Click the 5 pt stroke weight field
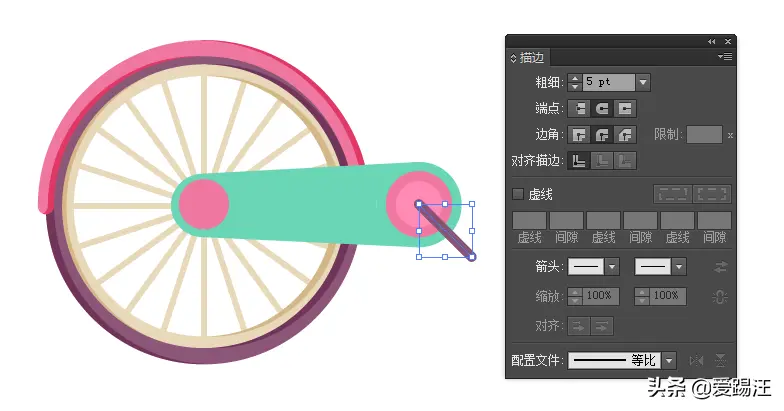 (x=608, y=83)
